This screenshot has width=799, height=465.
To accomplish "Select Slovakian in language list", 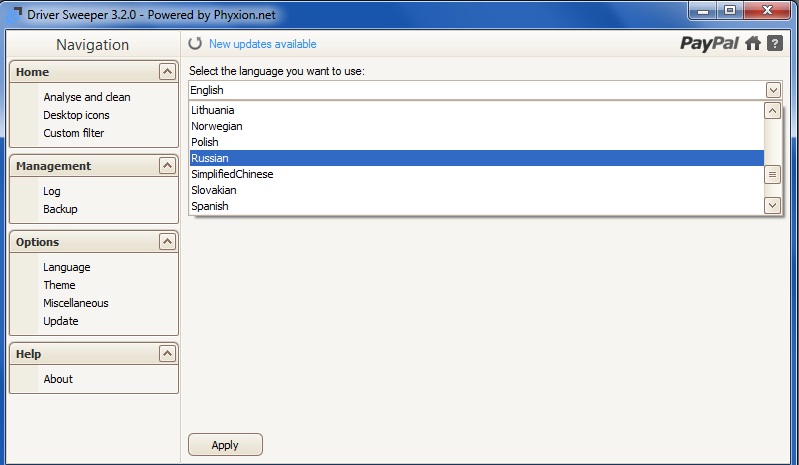I will 476,190.
